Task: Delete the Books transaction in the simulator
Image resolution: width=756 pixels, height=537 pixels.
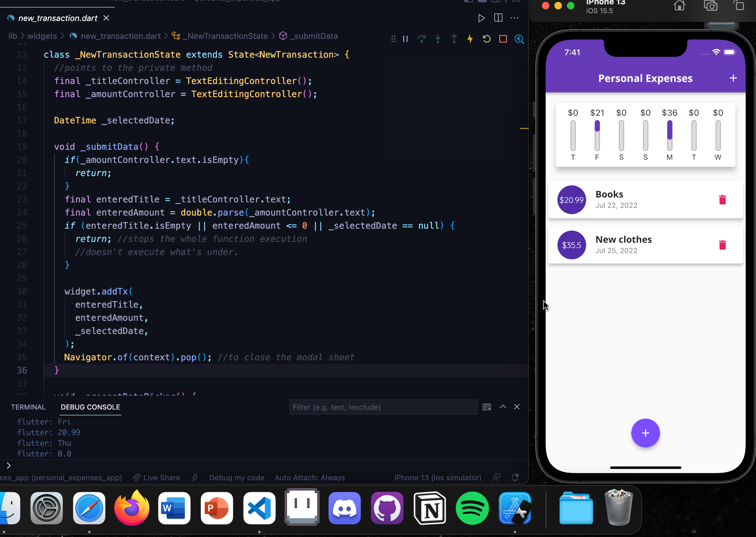Action: coord(722,199)
